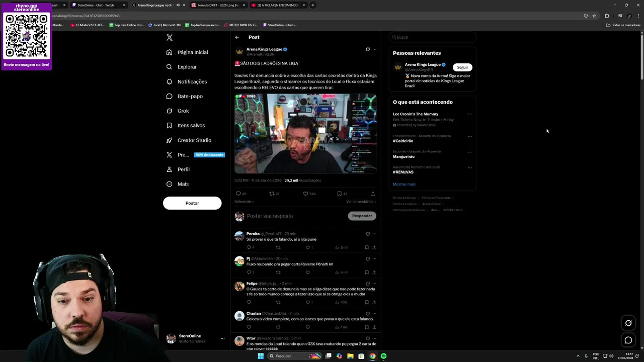The image size is (644, 362).
Task: Open Ver comentários link
Action: 361,202
